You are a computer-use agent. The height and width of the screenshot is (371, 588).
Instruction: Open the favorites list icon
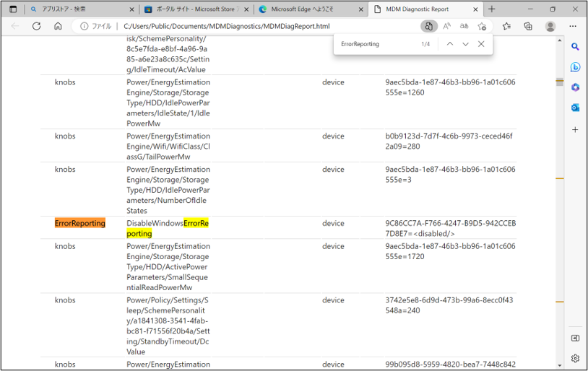pos(506,26)
